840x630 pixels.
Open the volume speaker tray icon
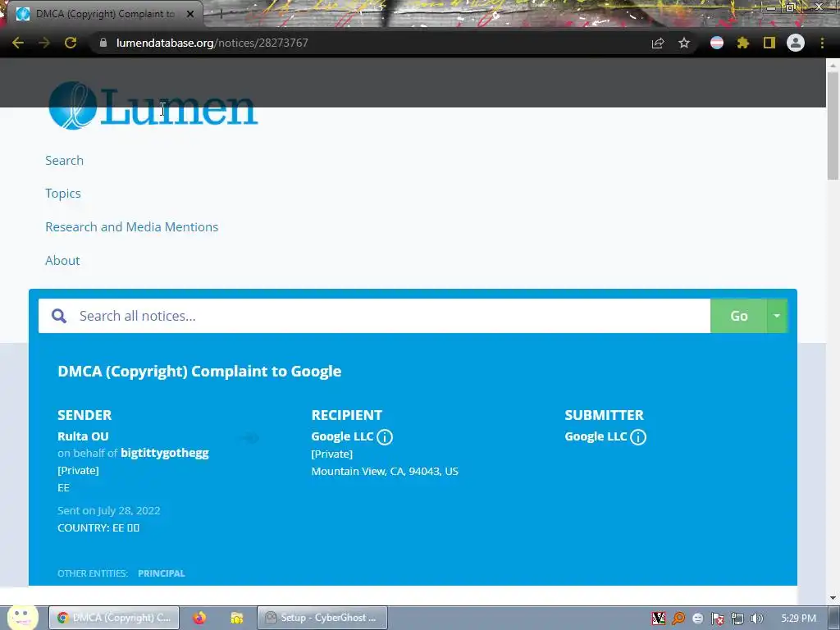pos(757,619)
